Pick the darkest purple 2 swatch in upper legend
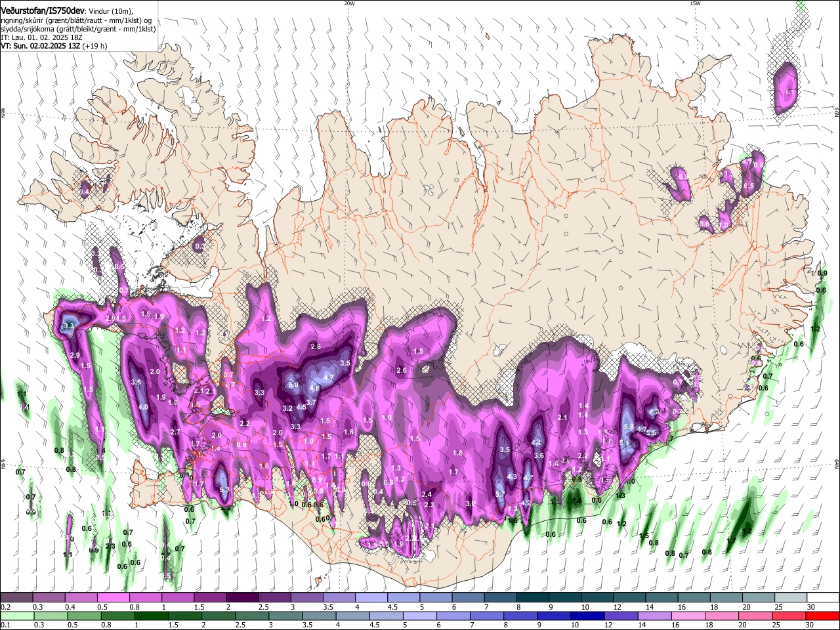This screenshot has width=840, height=630. point(242,597)
